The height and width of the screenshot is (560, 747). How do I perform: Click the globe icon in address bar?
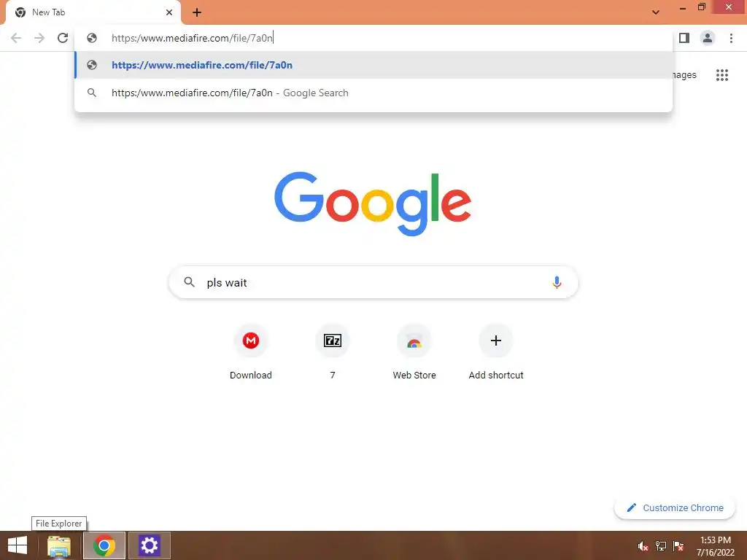(x=92, y=38)
